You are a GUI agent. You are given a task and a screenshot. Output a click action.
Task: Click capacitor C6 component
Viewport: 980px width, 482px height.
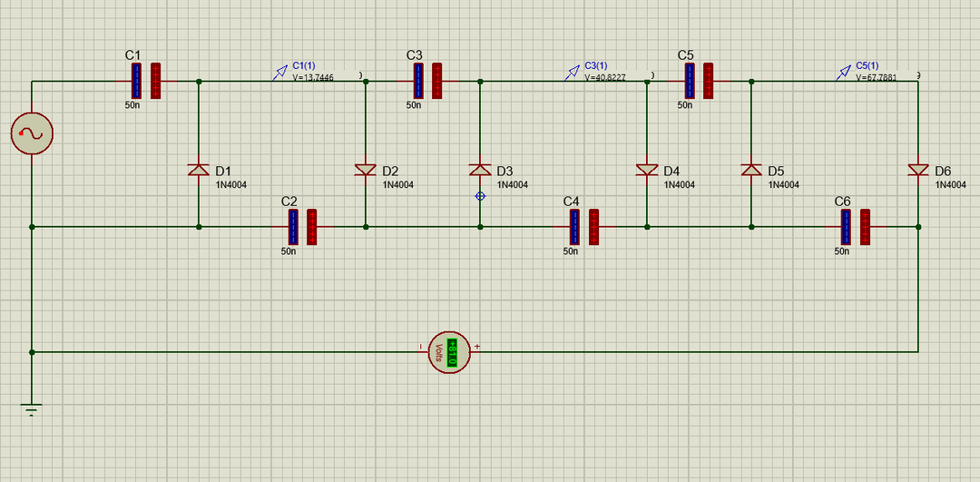856,227
